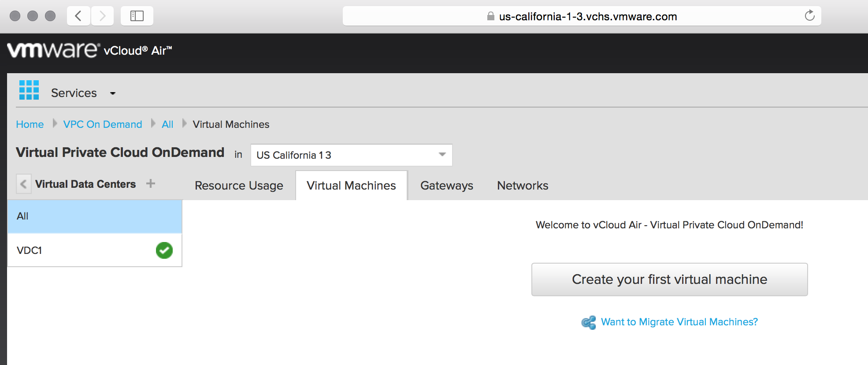Switch to the Resource Usage tab
The width and height of the screenshot is (868, 365).
pyautogui.click(x=239, y=186)
